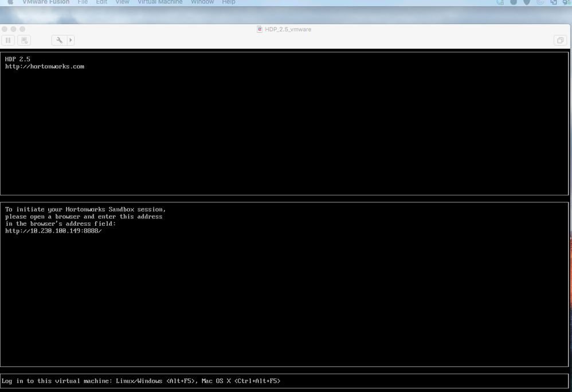Image resolution: width=572 pixels, height=392 pixels.
Task: Click the http://10.230.100.149:8888/ address text
Action: [x=53, y=231]
